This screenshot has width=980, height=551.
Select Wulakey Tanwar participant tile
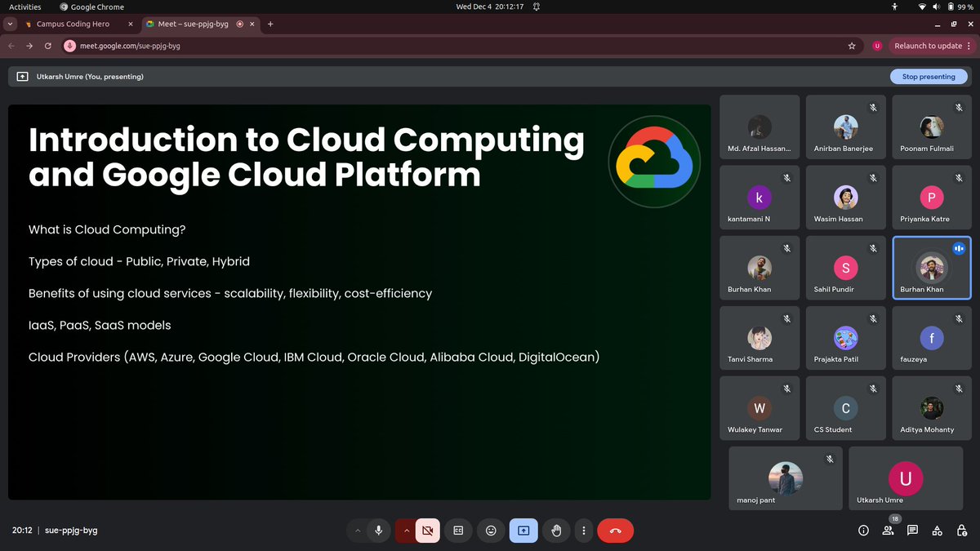[759, 408]
